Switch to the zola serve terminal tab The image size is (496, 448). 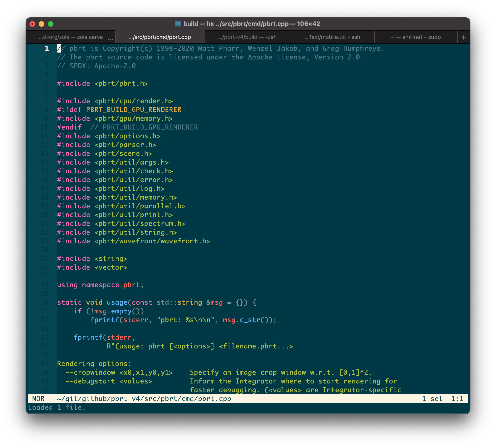(71, 37)
